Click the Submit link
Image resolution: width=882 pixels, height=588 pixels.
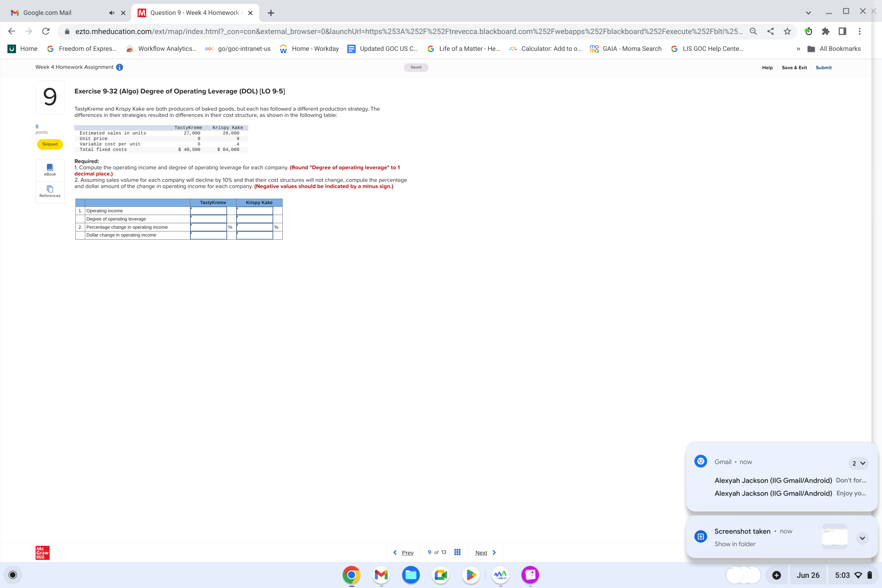823,68
